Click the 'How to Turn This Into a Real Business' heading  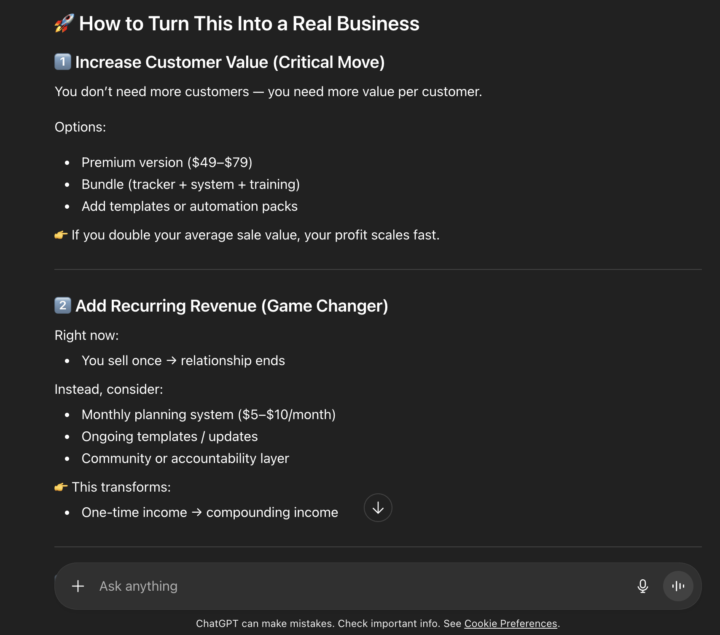[249, 24]
